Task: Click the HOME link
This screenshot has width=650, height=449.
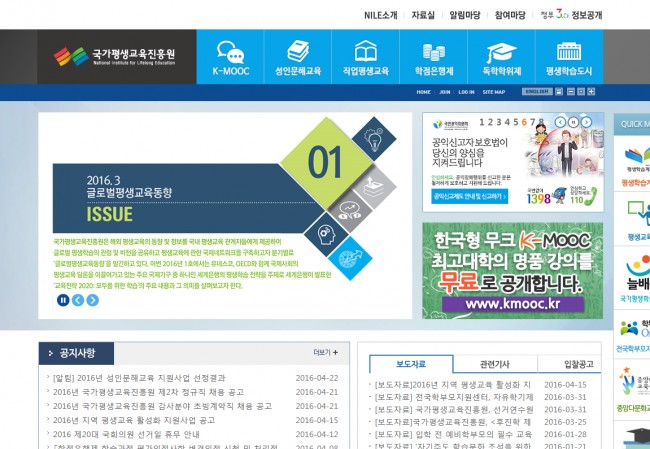Action: (424, 92)
